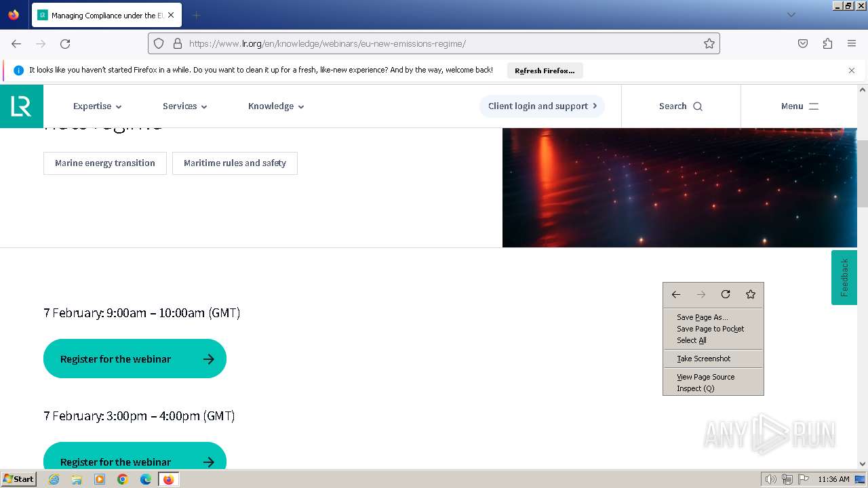This screenshot has height=488, width=868.
Task: Choose View Page Source in context menu
Action: 713,377
